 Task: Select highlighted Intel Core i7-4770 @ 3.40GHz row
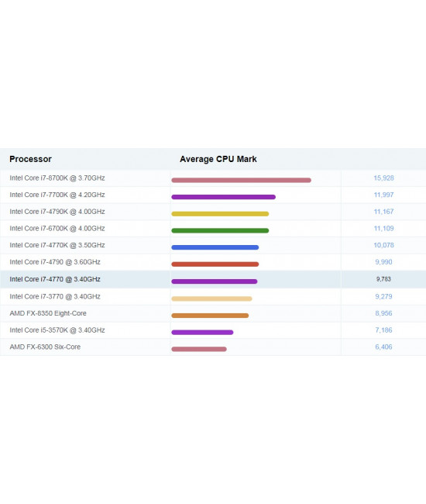pos(213,279)
